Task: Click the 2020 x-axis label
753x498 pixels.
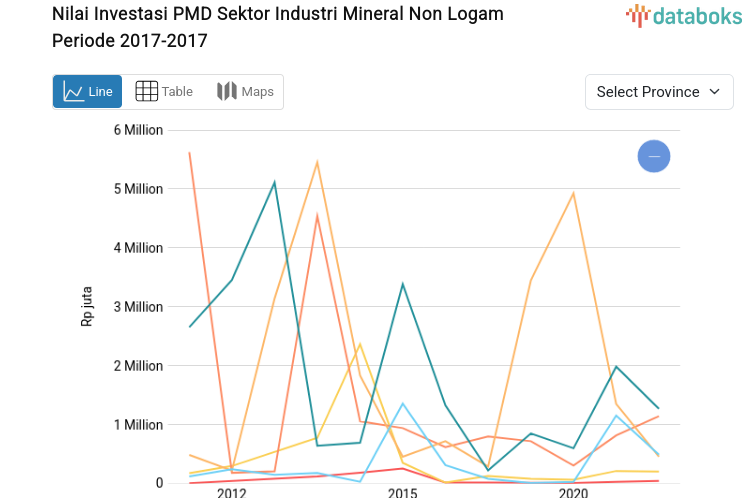Action: click(573, 493)
